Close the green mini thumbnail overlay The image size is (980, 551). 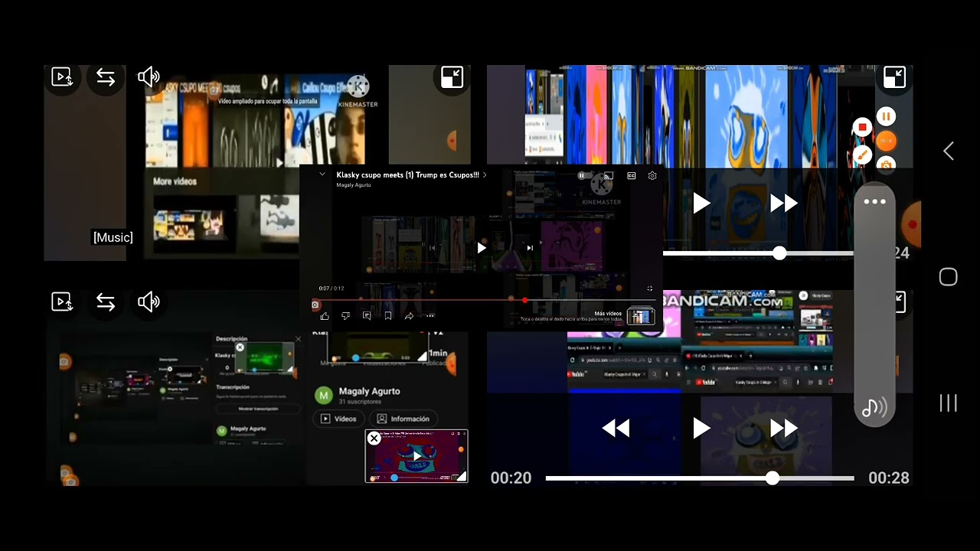point(240,347)
